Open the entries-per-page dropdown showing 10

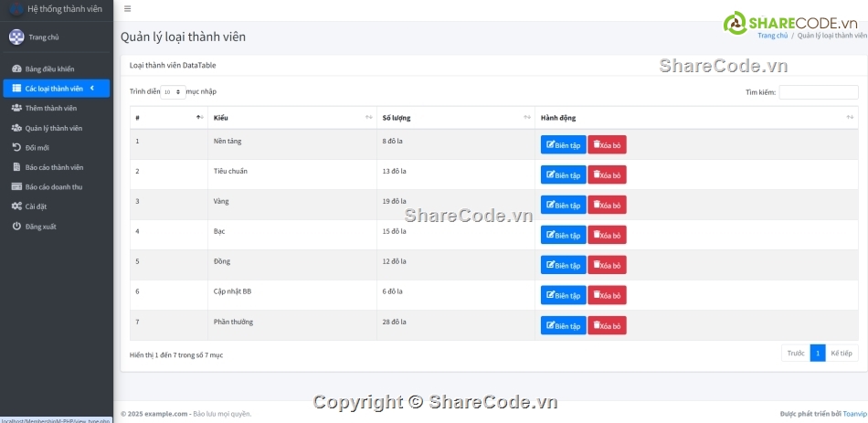tap(173, 92)
